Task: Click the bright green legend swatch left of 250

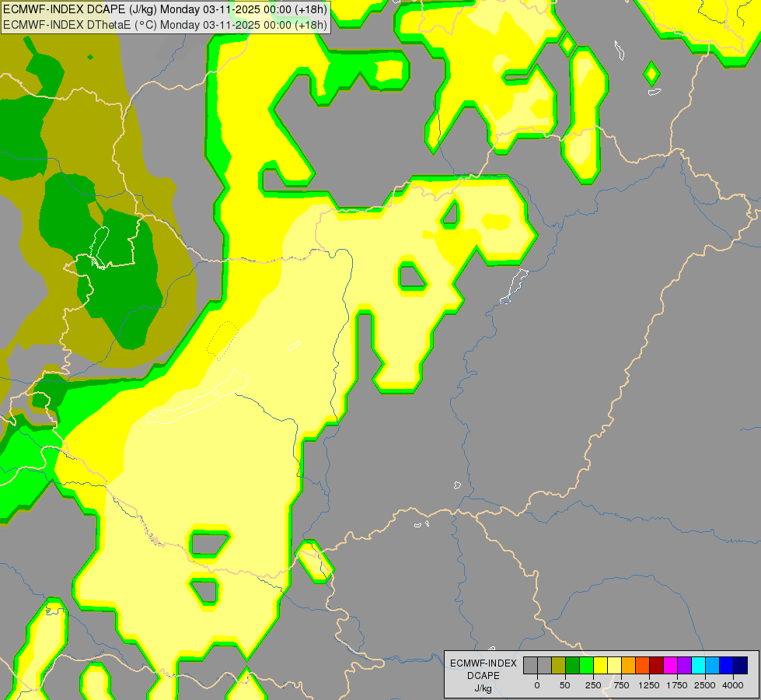Action: (587, 665)
